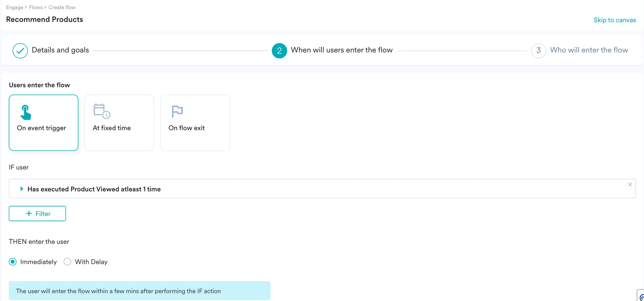Go to Who will enter the flow step

[x=589, y=50]
